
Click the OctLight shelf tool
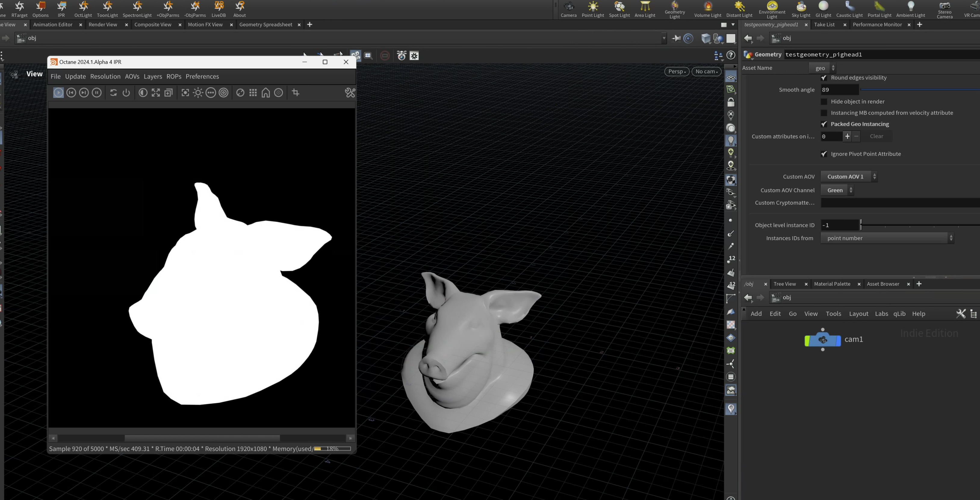83,9
